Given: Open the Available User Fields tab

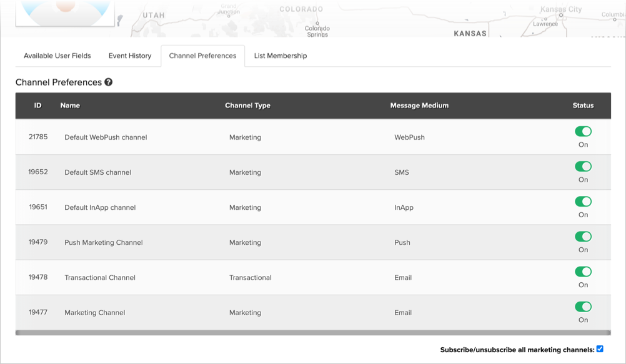Looking at the screenshot, I should pyautogui.click(x=57, y=56).
